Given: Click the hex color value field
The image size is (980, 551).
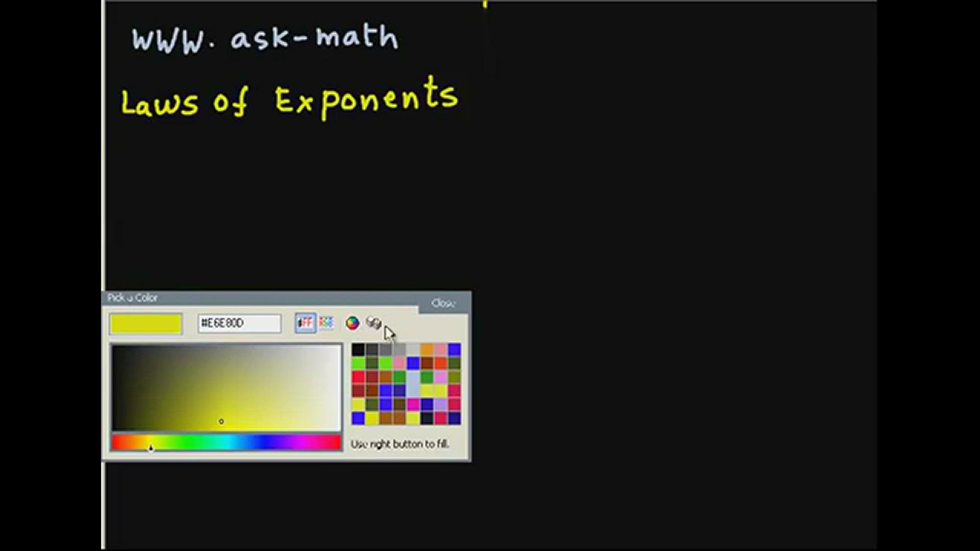Looking at the screenshot, I should 239,323.
